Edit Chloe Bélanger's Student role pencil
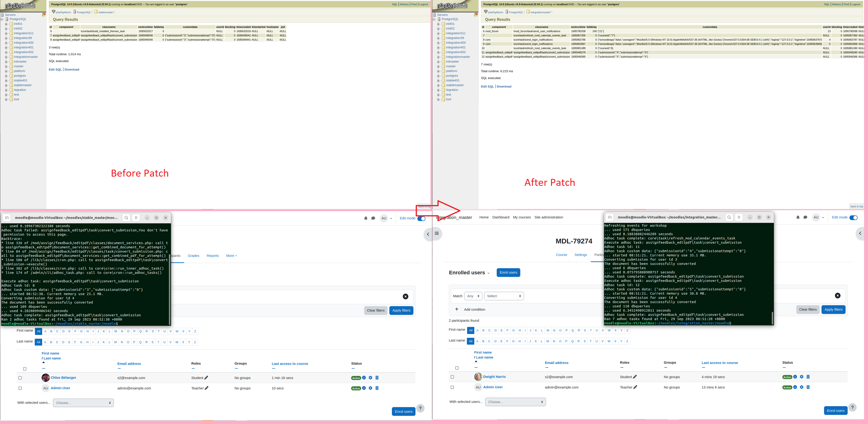868x424 pixels. coord(206,378)
